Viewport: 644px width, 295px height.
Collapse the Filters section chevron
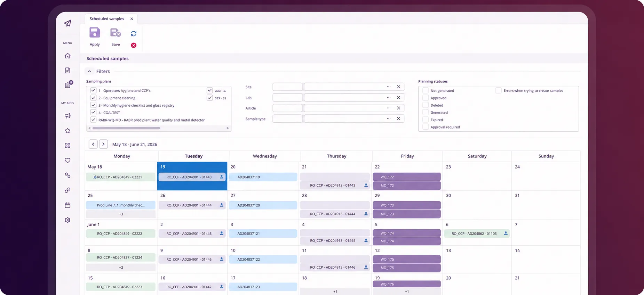pos(89,71)
